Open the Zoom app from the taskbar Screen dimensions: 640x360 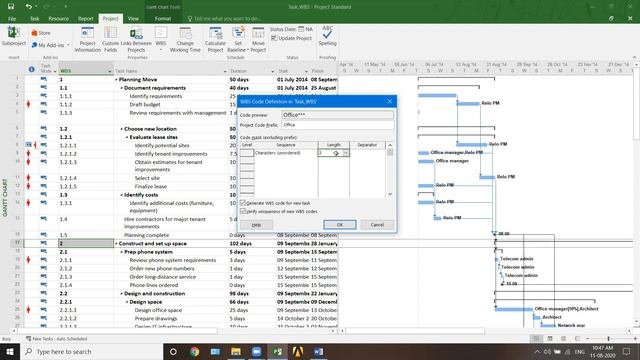click(x=257, y=351)
